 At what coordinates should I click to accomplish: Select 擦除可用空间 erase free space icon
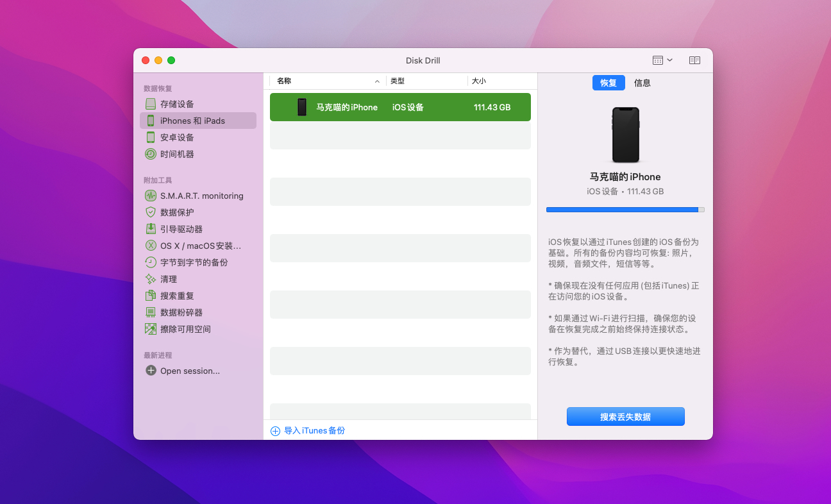[x=151, y=329]
